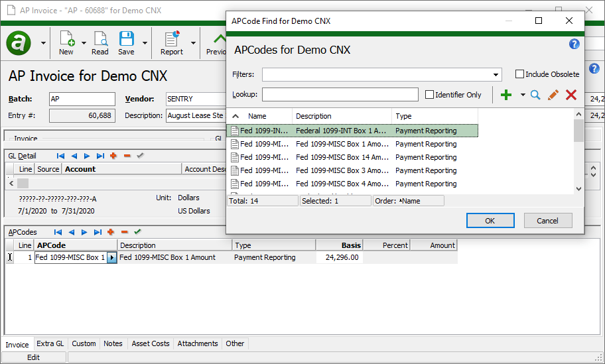The width and height of the screenshot is (605, 364).
Task: Click the magnifying glass search icon
Action: [x=535, y=95]
